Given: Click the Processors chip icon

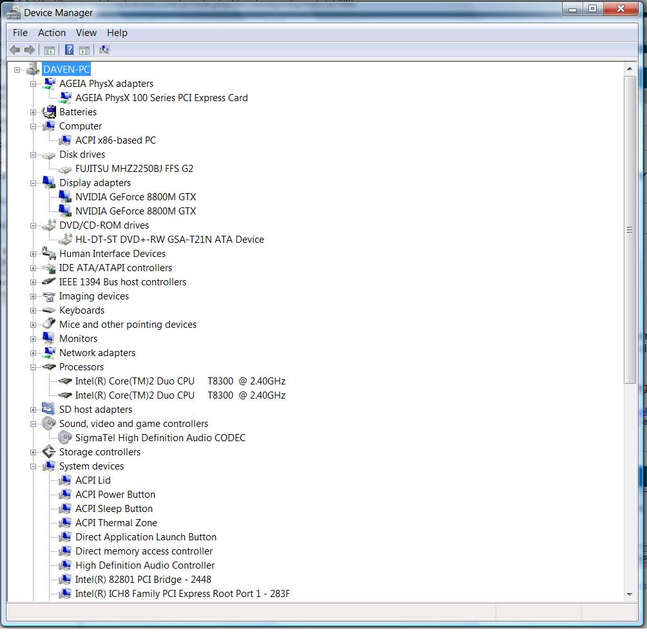Looking at the screenshot, I should (49, 366).
